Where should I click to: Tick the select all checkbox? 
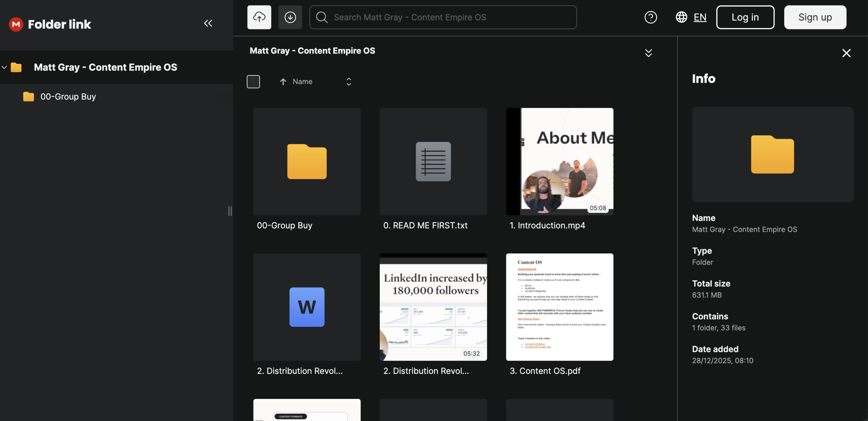point(253,82)
